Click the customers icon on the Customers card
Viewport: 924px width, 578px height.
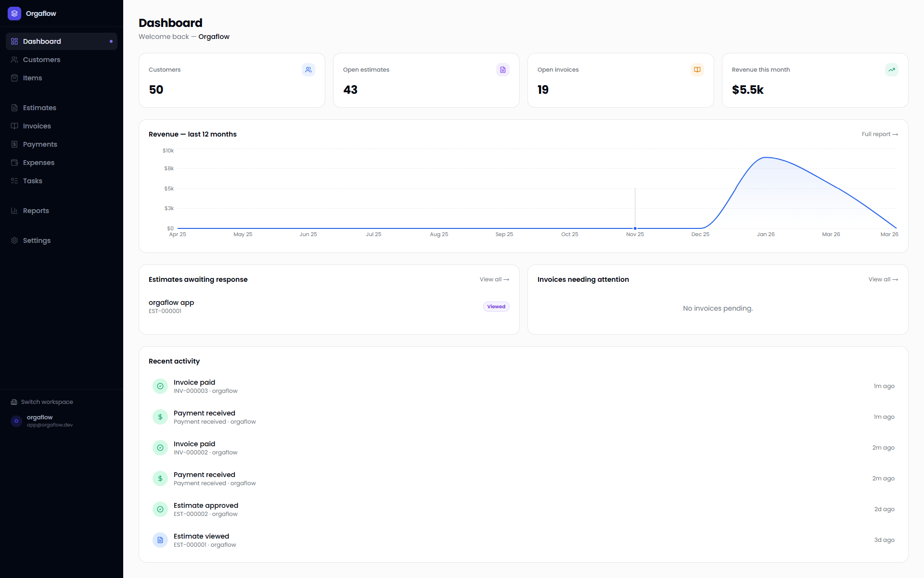coord(308,69)
